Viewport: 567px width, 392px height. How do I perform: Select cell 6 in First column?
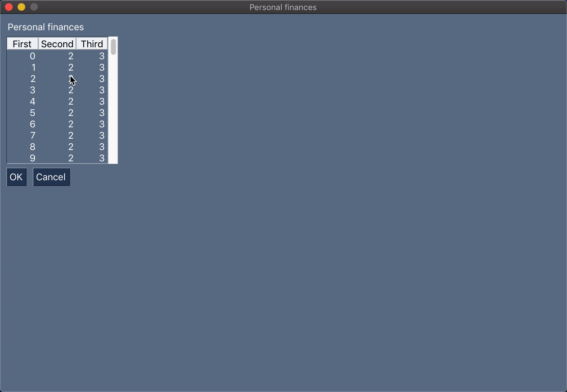pyautogui.click(x=22, y=124)
